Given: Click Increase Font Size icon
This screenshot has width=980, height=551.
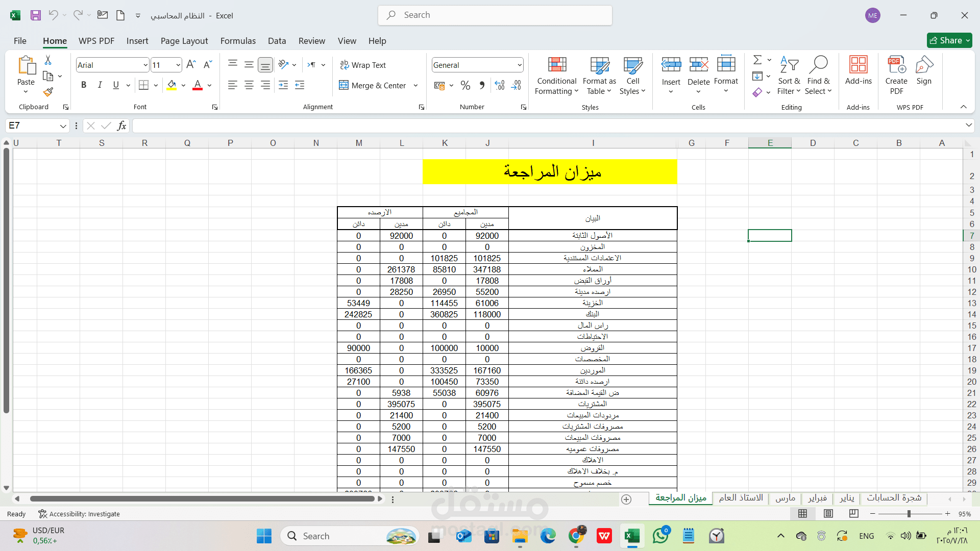Looking at the screenshot, I should 191,65.
